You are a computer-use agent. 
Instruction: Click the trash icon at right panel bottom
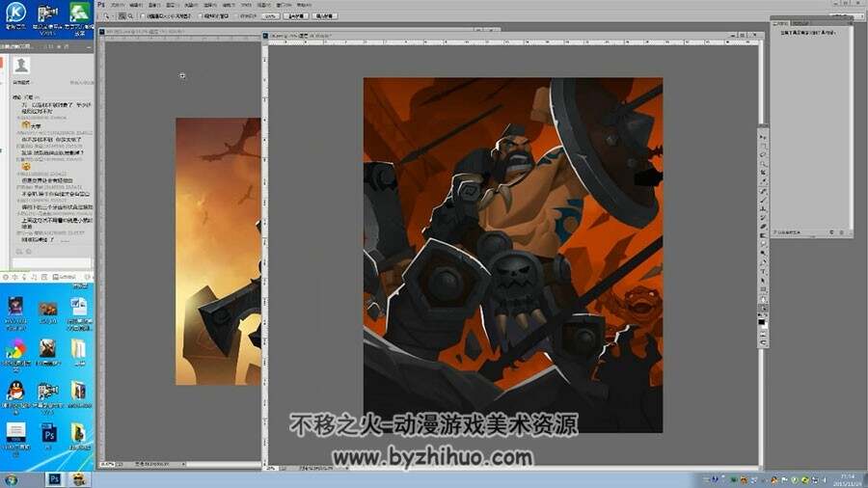[842, 232]
